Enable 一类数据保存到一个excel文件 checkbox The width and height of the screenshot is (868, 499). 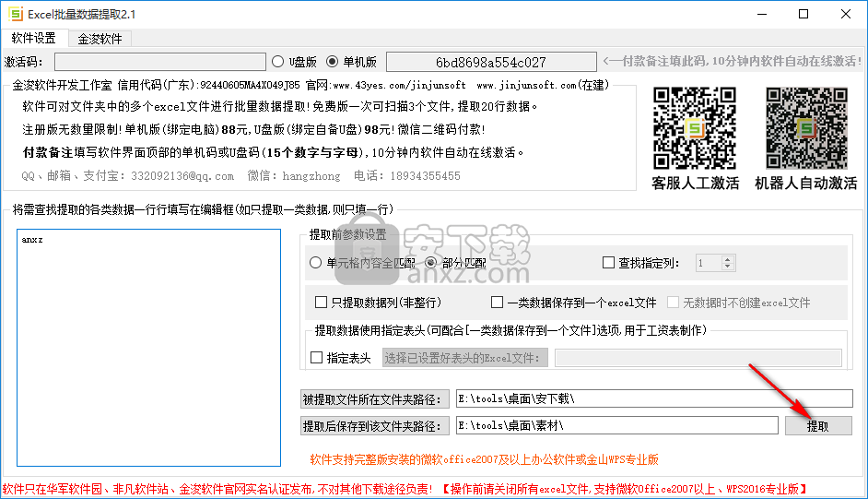(x=498, y=303)
